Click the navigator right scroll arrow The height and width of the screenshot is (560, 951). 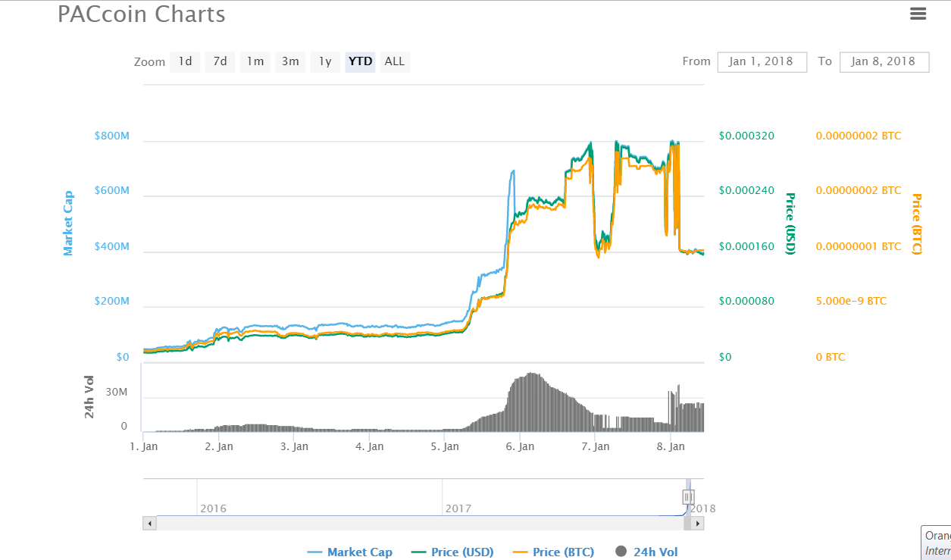click(698, 523)
